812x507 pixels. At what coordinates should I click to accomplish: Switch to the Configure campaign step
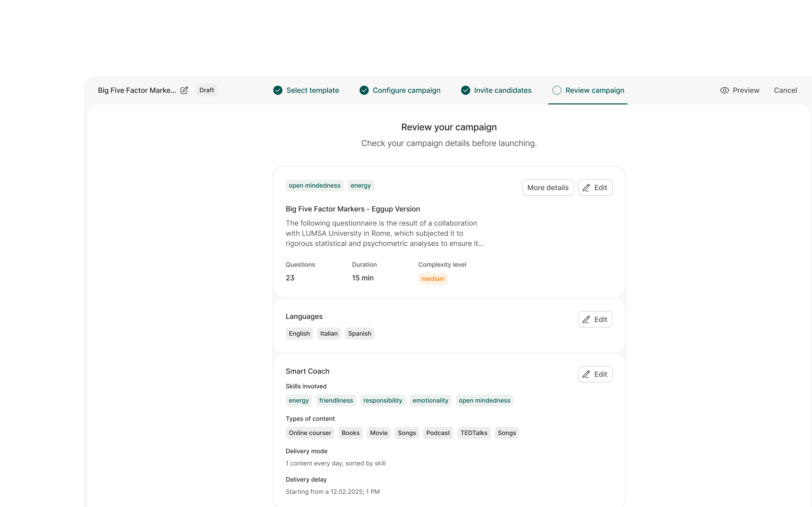pos(400,90)
